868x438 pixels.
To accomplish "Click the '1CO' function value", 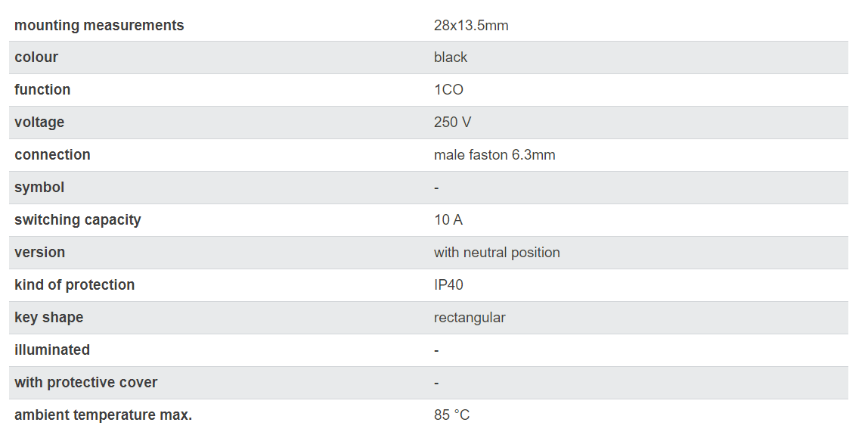I will [448, 90].
